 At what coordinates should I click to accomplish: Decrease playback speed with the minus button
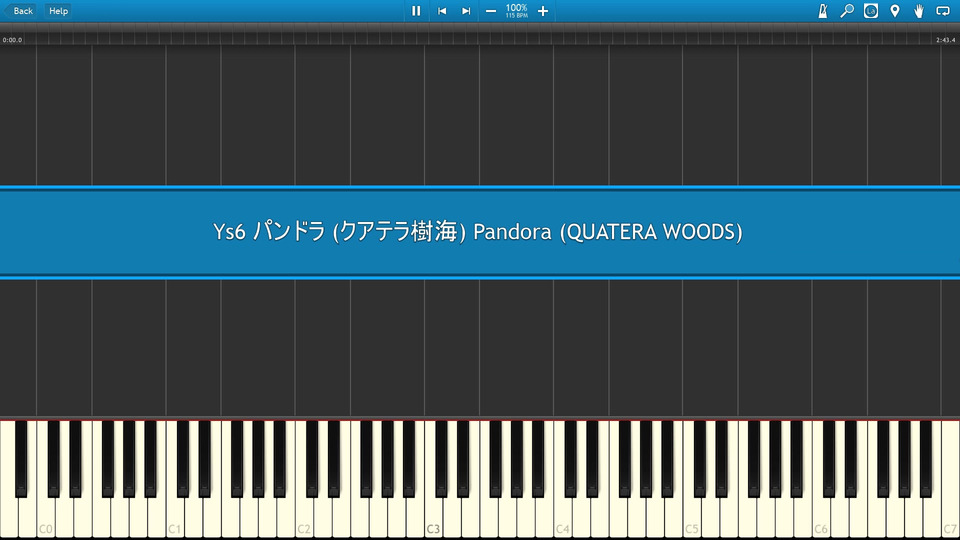pyautogui.click(x=490, y=11)
